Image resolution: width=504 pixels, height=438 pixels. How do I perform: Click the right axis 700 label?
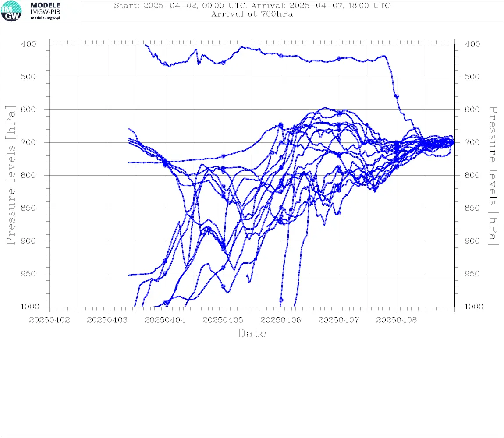point(472,142)
